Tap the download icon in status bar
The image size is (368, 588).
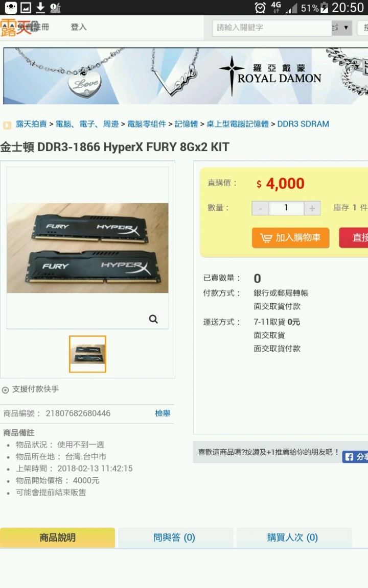[40, 7]
